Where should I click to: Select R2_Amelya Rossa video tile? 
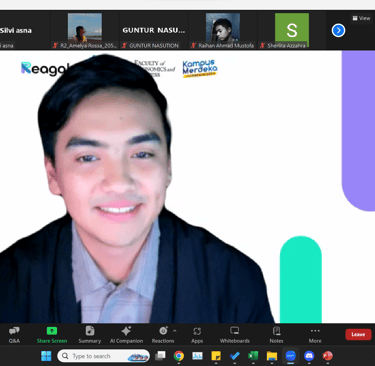pos(85,30)
